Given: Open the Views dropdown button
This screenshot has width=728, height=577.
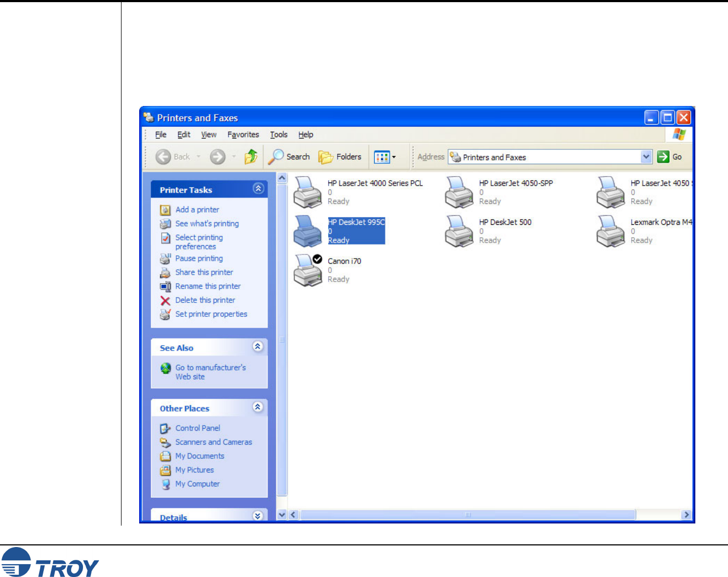Looking at the screenshot, I should [x=385, y=157].
